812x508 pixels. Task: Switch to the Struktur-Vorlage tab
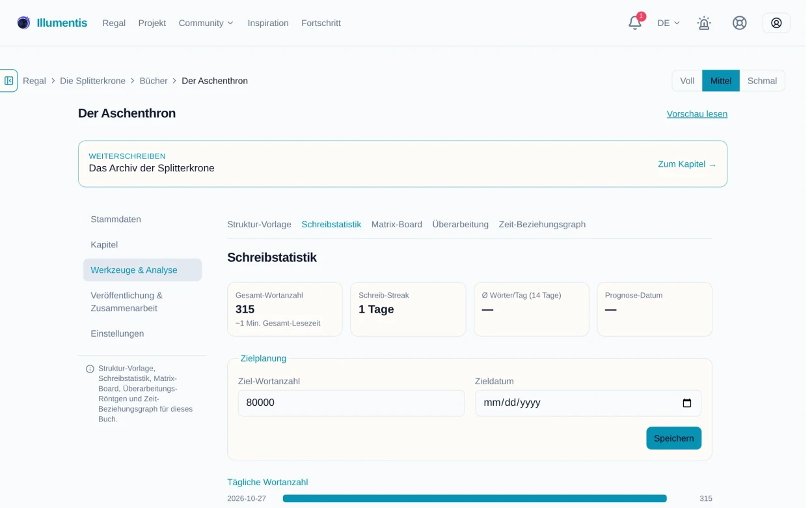coord(259,225)
